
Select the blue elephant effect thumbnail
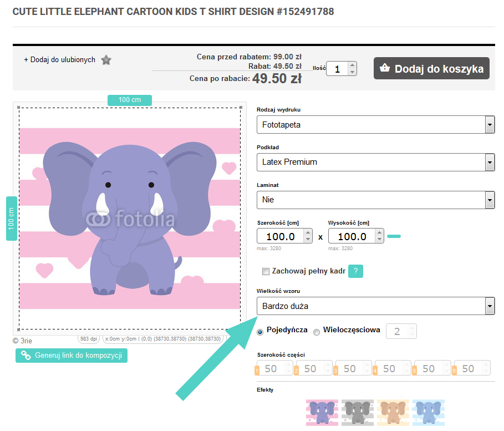tap(429, 412)
